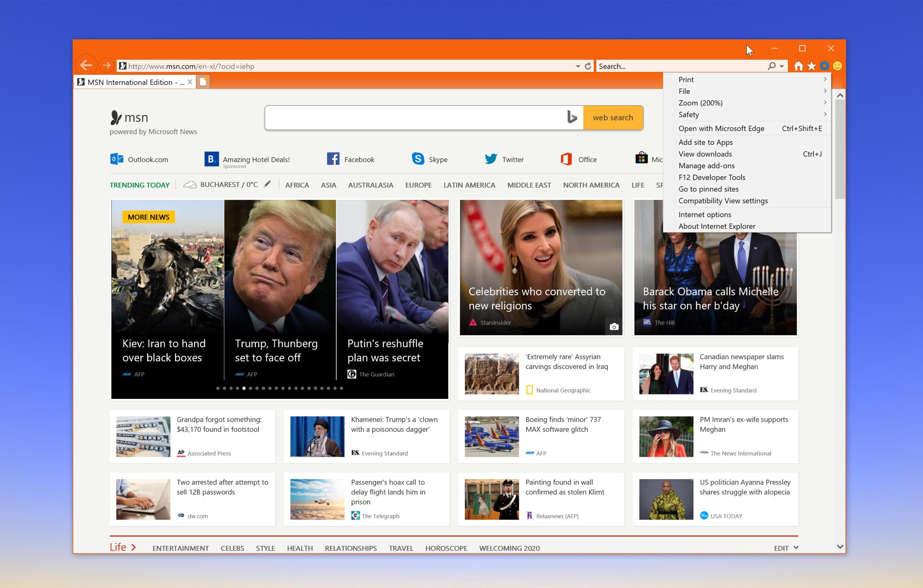This screenshot has height=588, width=923.
Task: Open the Painting found in wall Klimt article
Action: click(x=541, y=499)
